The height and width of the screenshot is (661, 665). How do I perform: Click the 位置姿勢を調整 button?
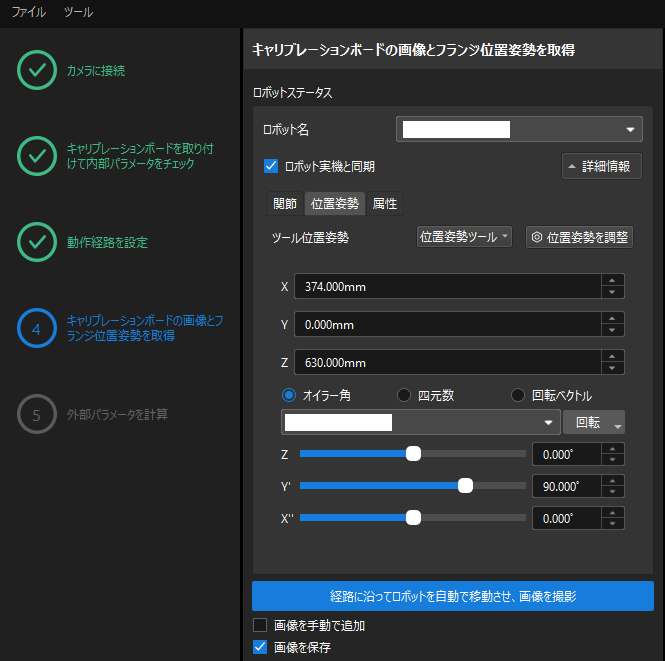(579, 237)
